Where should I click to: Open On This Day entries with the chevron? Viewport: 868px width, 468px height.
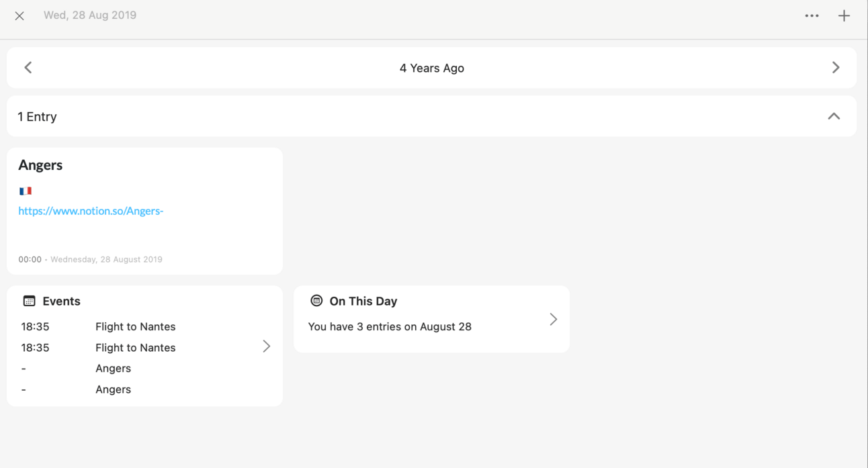(x=553, y=319)
